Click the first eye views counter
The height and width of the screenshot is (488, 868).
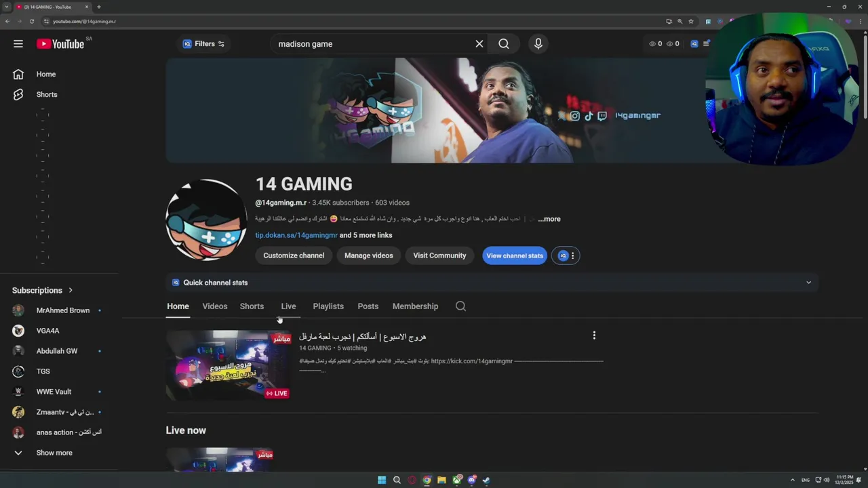(655, 44)
